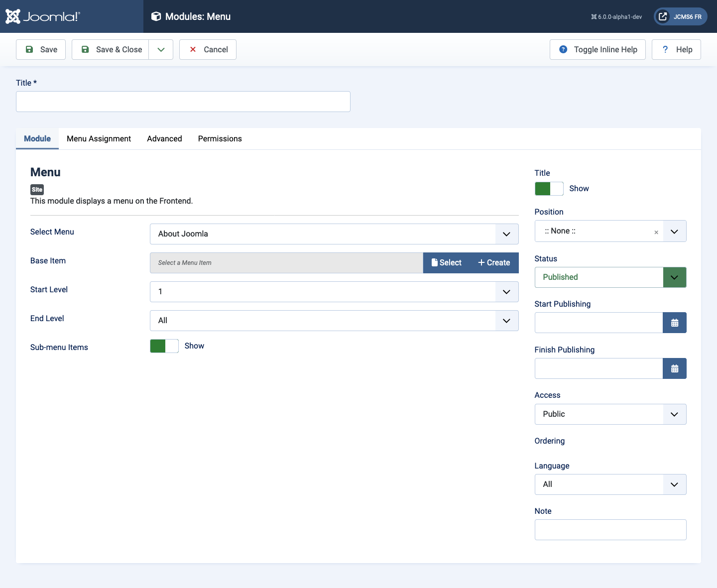Screen dimensions: 717x588
Task: Expand the Position dropdown
Action: click(674, 232)
